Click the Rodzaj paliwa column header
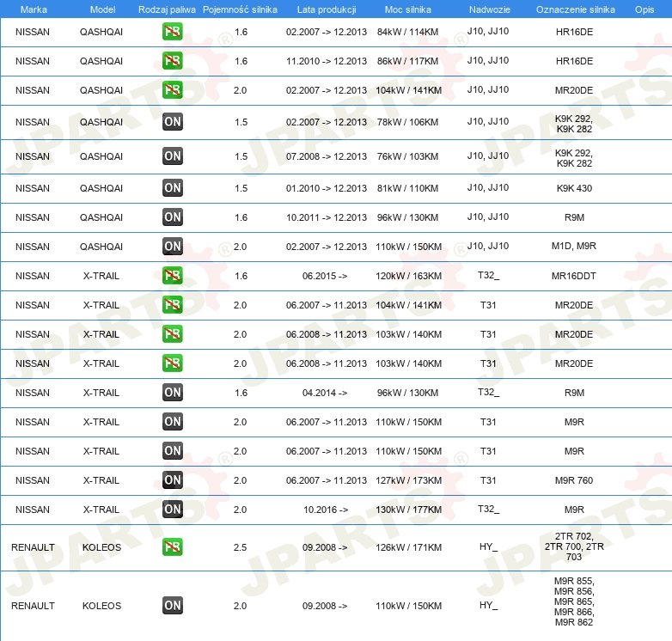The width and height of the screenshot is (672, 641). tap(167, 9)
